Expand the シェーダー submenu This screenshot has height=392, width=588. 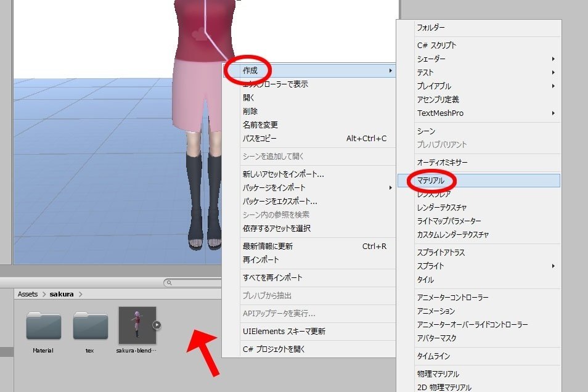(478, 59)
